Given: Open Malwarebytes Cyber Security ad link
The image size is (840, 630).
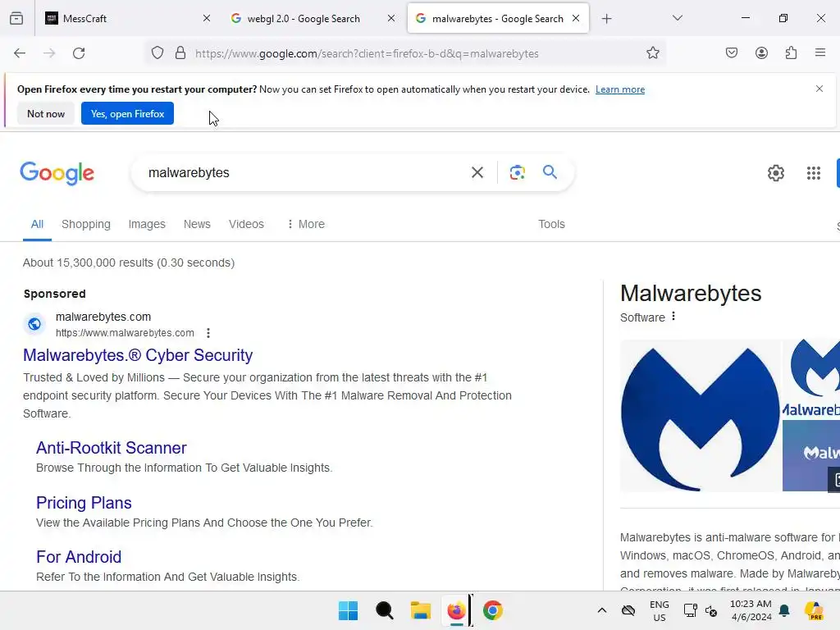Looking at the screenshot, I should coord(138,355).
